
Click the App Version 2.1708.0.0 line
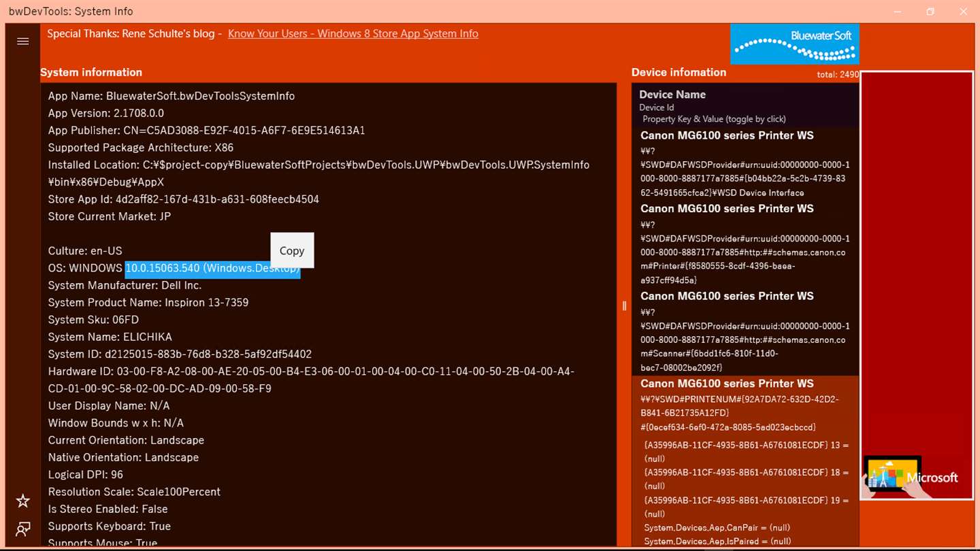point(106,113)
